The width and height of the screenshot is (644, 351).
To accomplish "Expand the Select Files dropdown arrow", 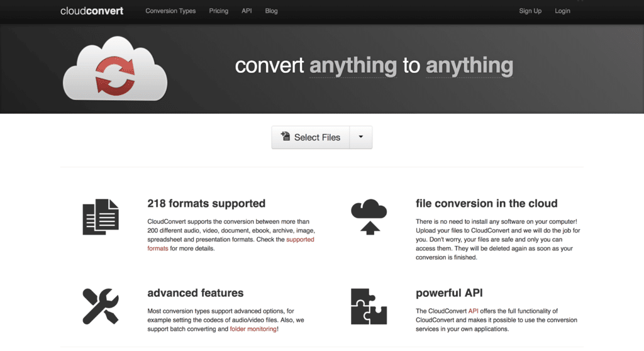I will point(360,137).
